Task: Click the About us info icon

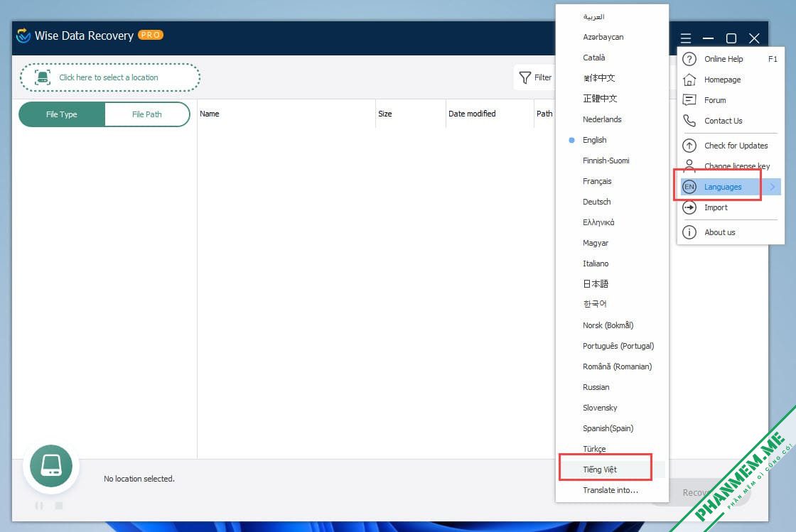Action: pyautogui.click(x=689, y=232)
